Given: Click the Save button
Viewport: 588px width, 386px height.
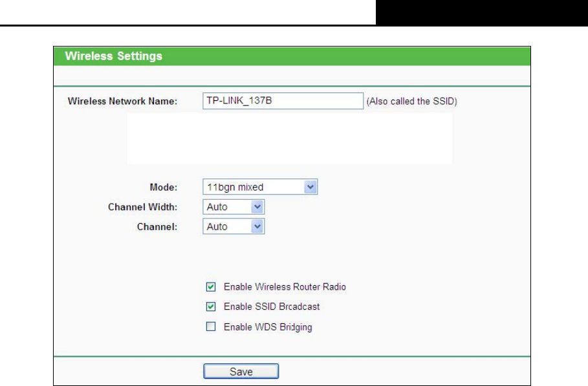Looking at the screenshot, I should click(241, 371).
